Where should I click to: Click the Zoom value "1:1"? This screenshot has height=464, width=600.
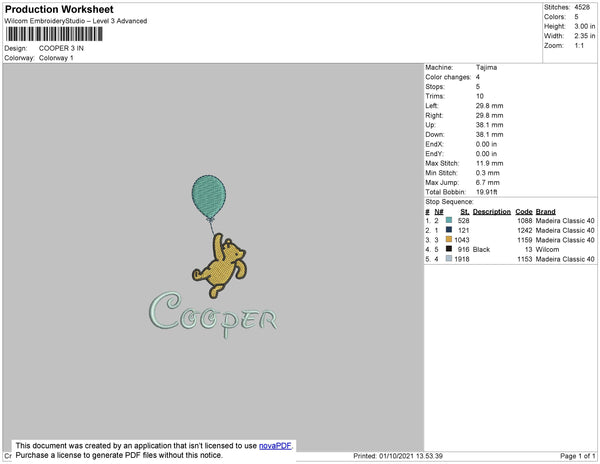click(579, 46)
